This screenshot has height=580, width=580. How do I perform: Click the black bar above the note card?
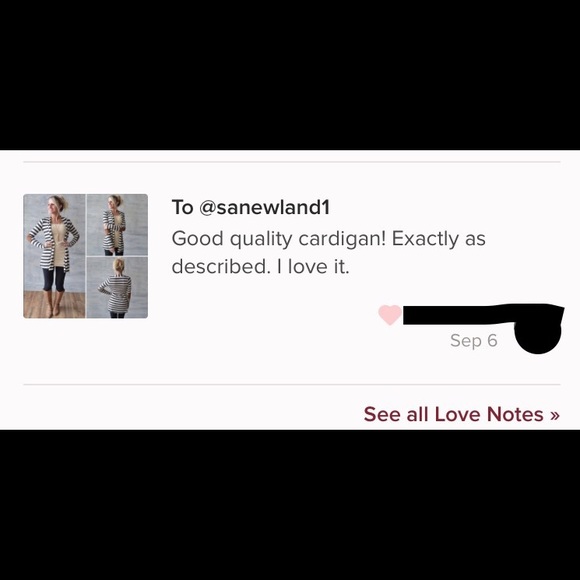(x=290, y=75)
